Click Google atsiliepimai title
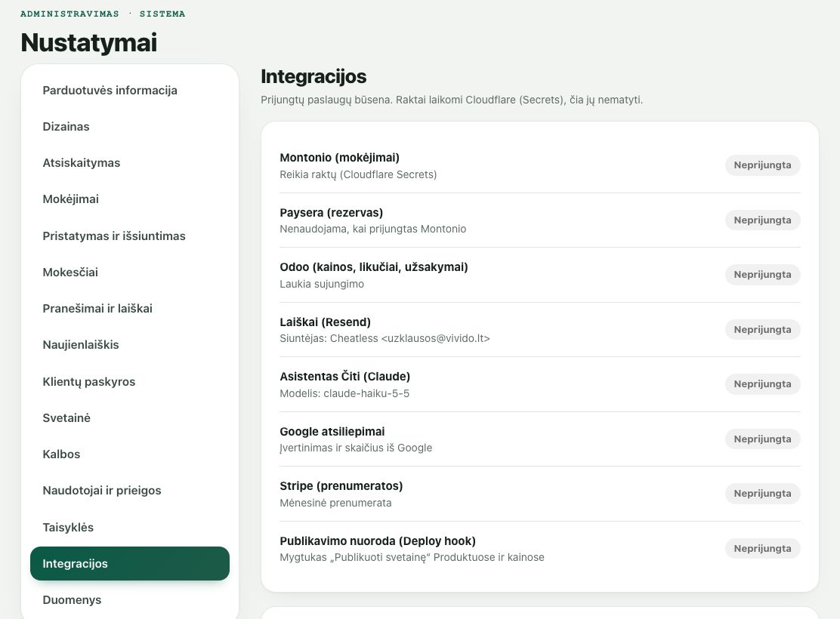The height and width of the screenshot is (619, 840). [332, 432]
